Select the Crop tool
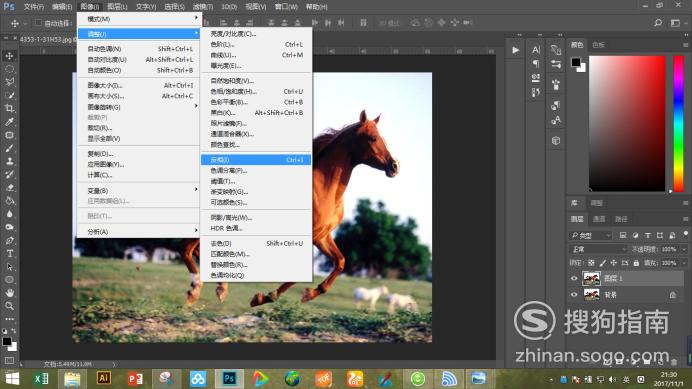This screenshot has height=389, width=692. pos(9,108)
